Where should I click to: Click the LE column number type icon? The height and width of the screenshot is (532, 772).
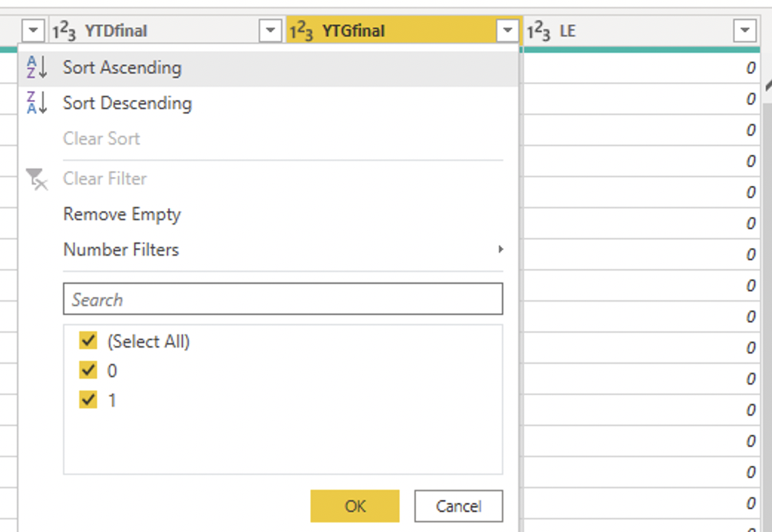(538, 31)
